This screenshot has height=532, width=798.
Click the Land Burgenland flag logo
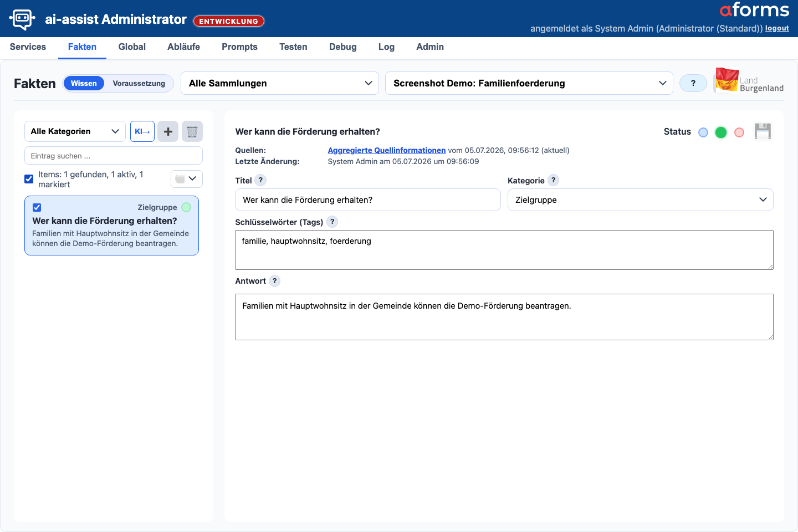[749, 80]
